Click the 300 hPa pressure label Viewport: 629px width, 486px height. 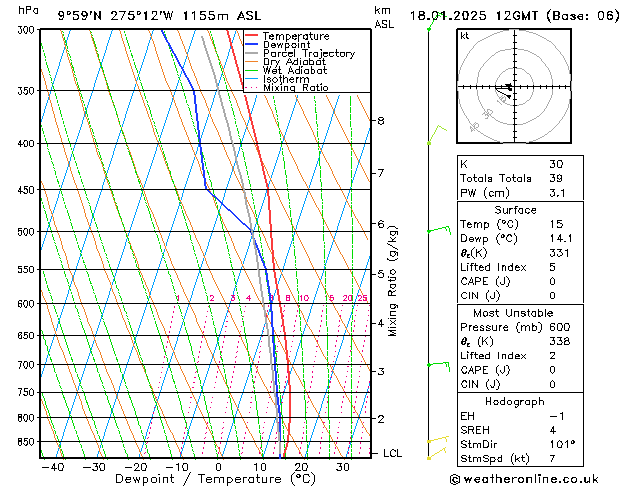coord(28,30)
